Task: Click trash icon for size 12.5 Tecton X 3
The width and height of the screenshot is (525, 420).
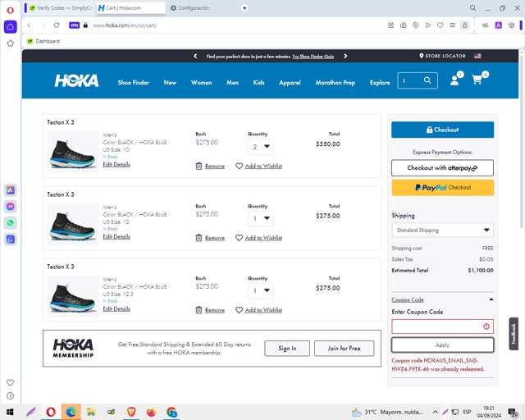Action: tap(199, 310)
